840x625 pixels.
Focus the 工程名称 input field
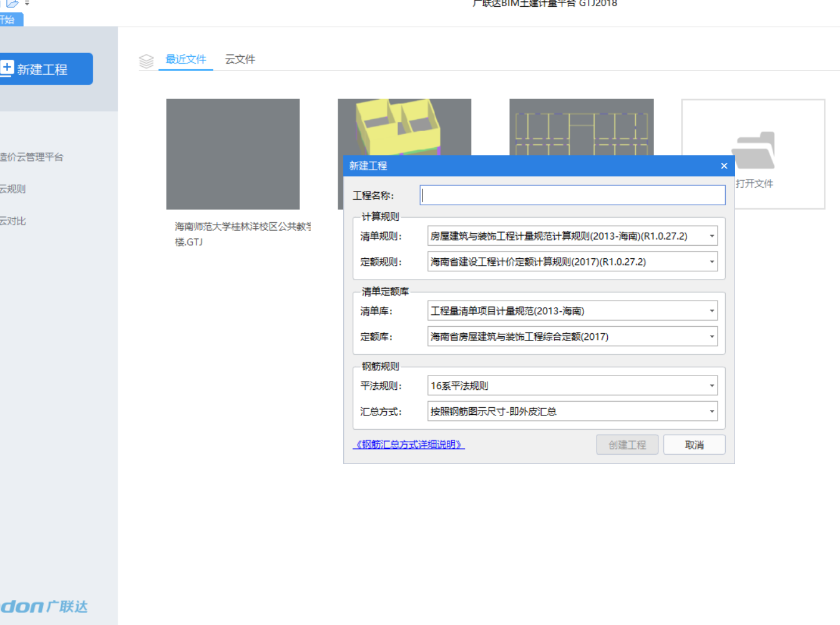tap(572, 195)
